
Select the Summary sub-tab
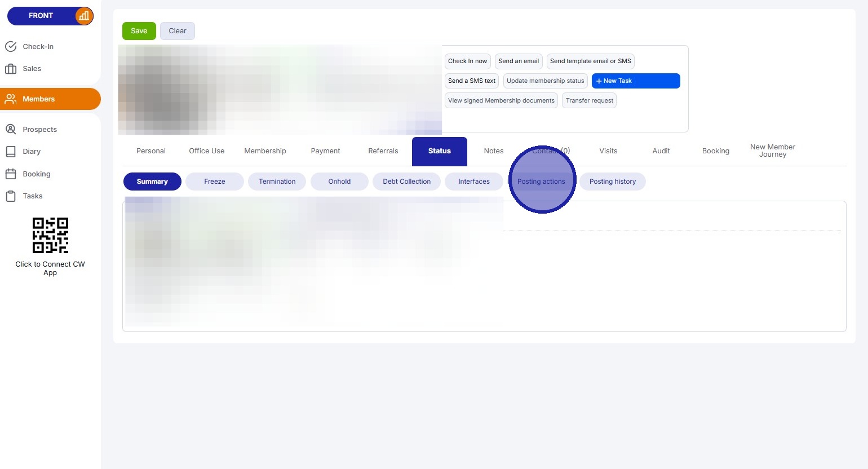152,182
